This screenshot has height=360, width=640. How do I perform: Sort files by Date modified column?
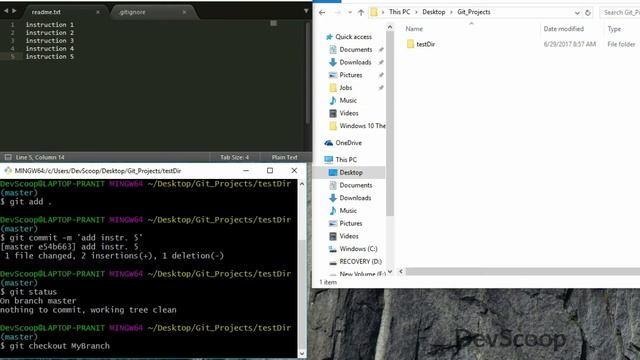(563, 29)
